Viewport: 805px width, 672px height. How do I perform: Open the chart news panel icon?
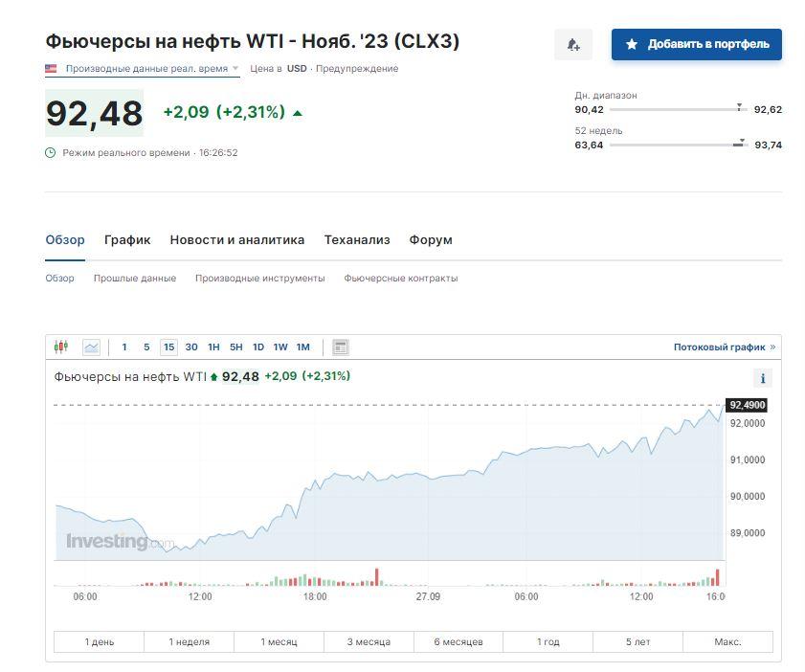click(x=340, y=347)
